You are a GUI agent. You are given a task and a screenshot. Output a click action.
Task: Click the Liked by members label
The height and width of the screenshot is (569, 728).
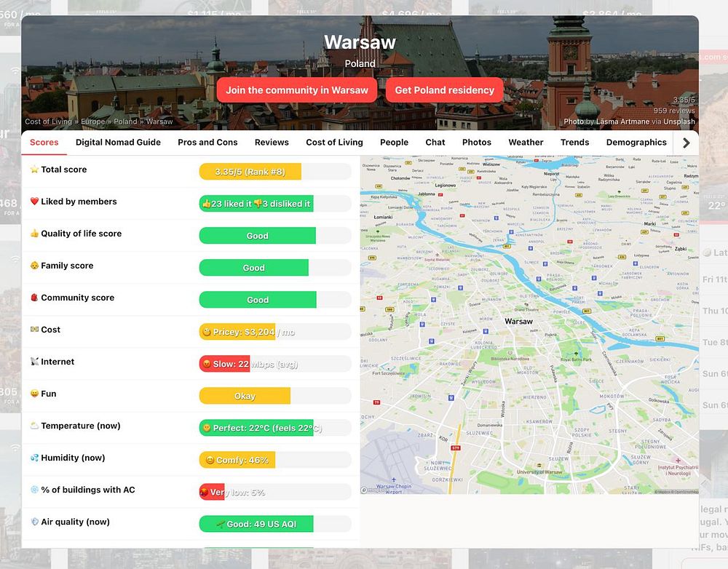point(79,202)
